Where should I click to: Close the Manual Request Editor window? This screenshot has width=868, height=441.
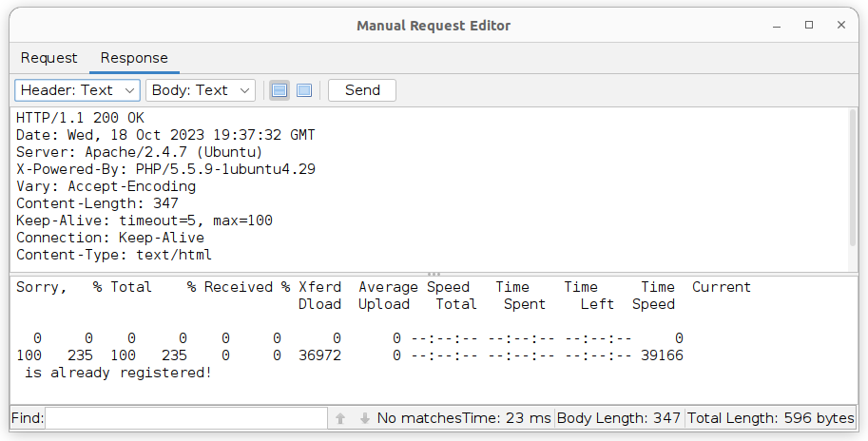pyautogui.click(x=839, y=26)
